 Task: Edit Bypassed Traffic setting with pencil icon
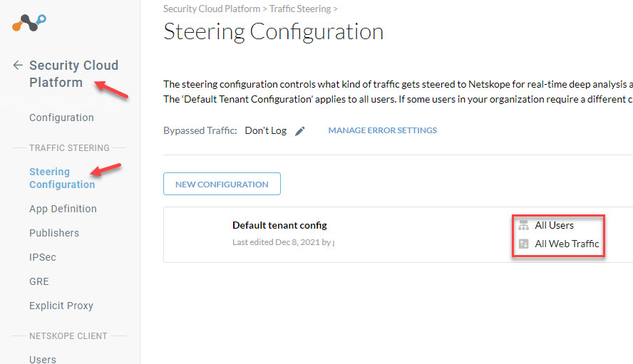click(299, 131)
